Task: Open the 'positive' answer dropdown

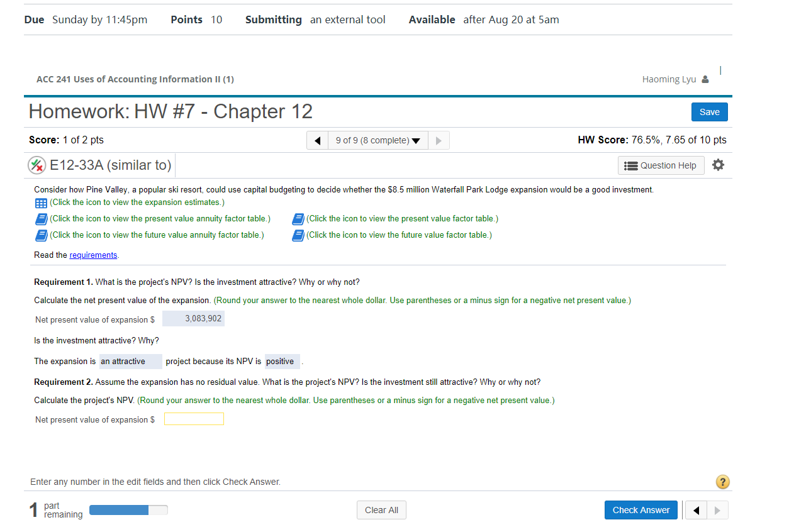Action: 282,361
